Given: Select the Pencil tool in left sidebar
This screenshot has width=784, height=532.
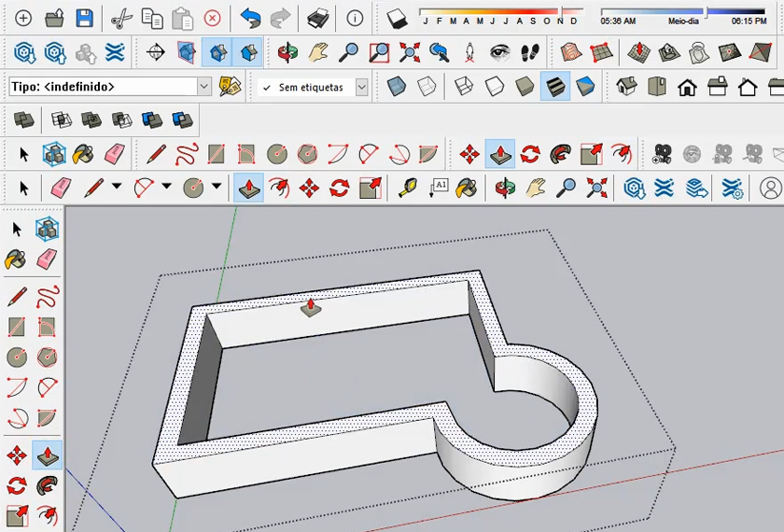Looking at the screenshot, I should point(17,297).
